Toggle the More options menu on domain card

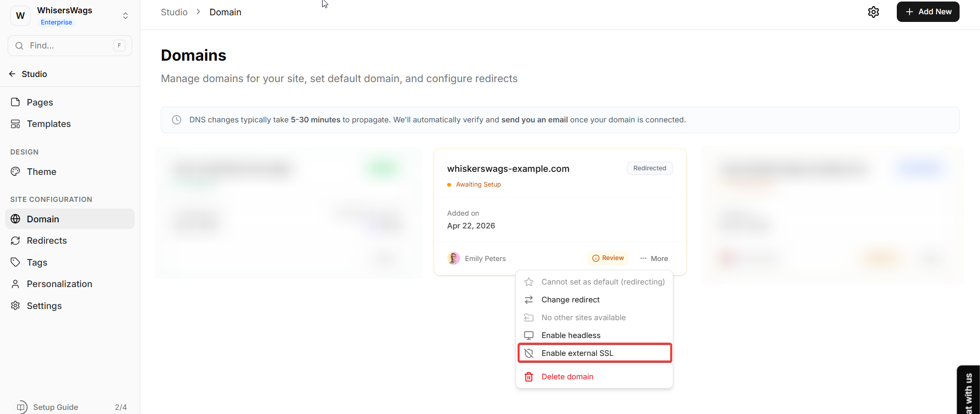coord(654,258)
